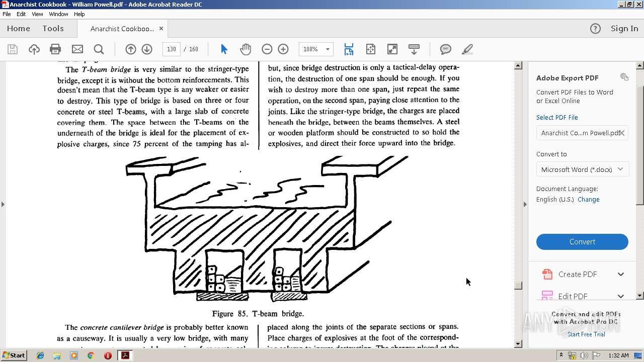Screen dimensions: 644x362
Task: Launch Internet Explorer from the taskbar
Action: [x=40, y=355]
